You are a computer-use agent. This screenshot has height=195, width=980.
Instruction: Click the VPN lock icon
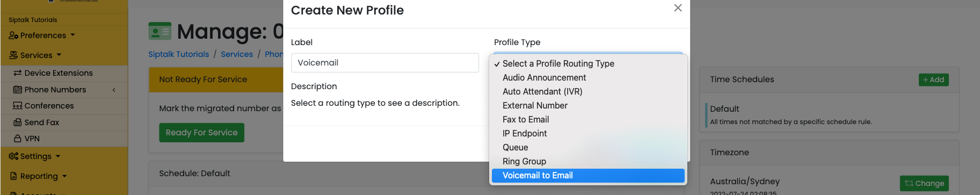click(x=18, y=139)
